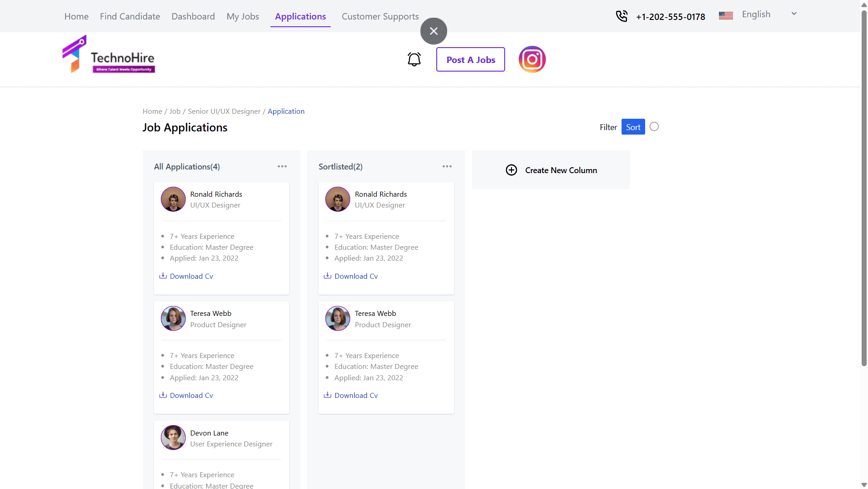
Task: Select the Applications tab
Action: tap(300, 16)
